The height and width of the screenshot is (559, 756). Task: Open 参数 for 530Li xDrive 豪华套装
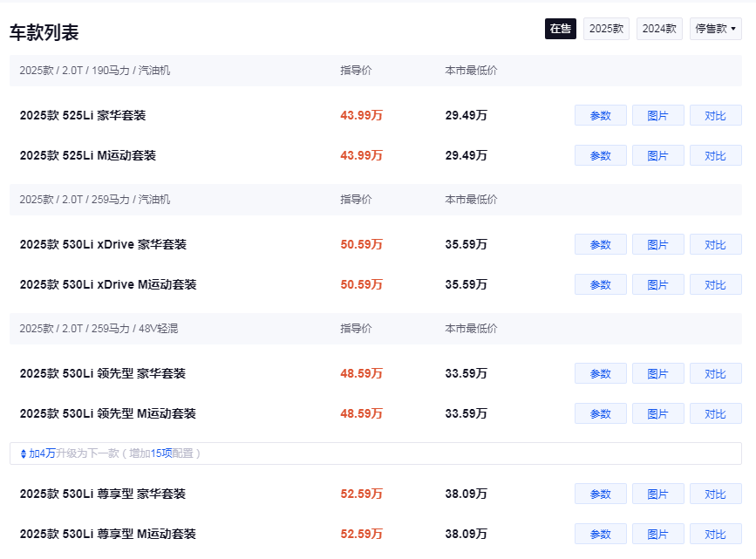tap(600, 244)
